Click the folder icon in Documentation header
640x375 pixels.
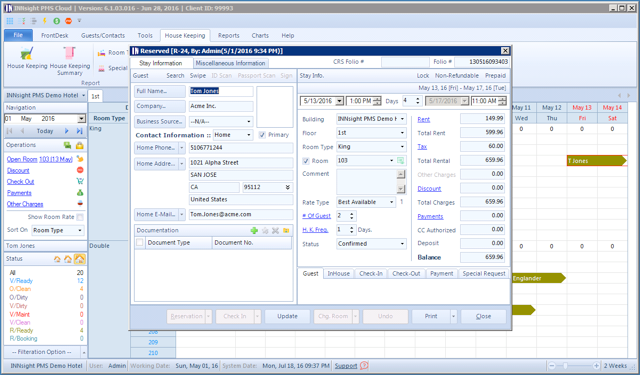286,231
